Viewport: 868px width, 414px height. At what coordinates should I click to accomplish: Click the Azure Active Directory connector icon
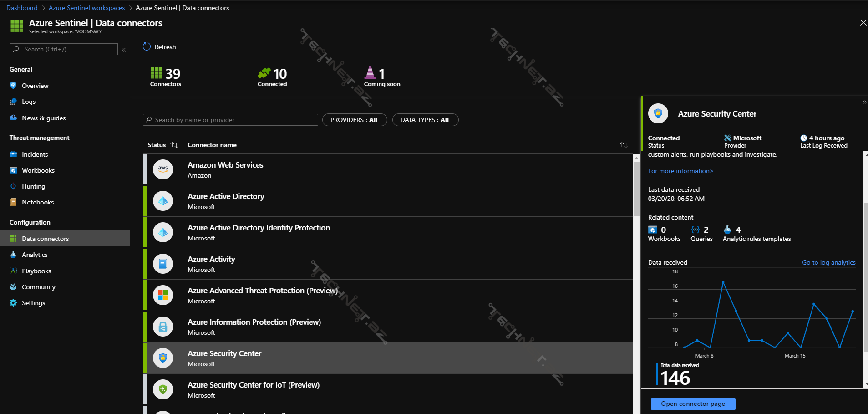pos(163,201)
